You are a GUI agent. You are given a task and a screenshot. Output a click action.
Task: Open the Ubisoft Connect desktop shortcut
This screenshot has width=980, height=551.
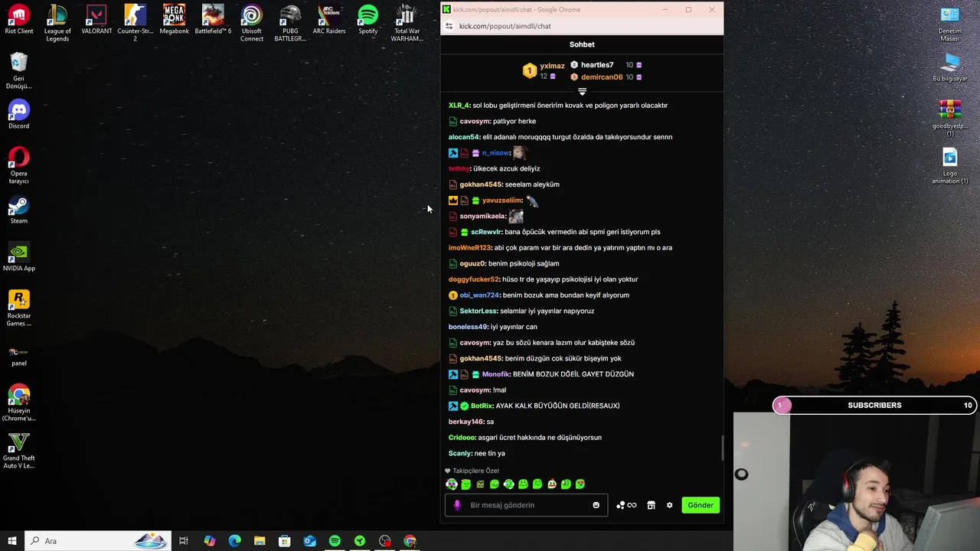251,24
